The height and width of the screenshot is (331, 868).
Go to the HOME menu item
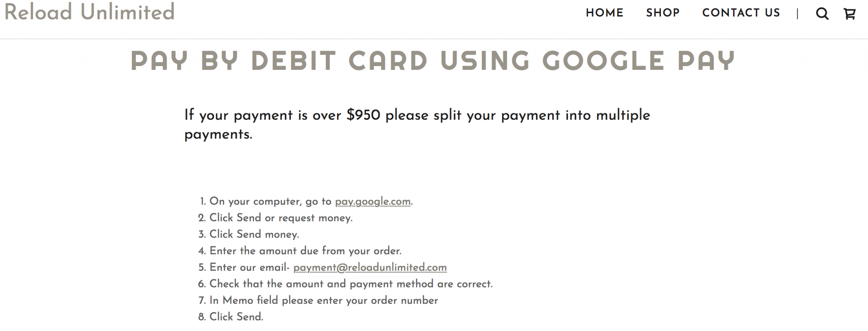(604, 13)
